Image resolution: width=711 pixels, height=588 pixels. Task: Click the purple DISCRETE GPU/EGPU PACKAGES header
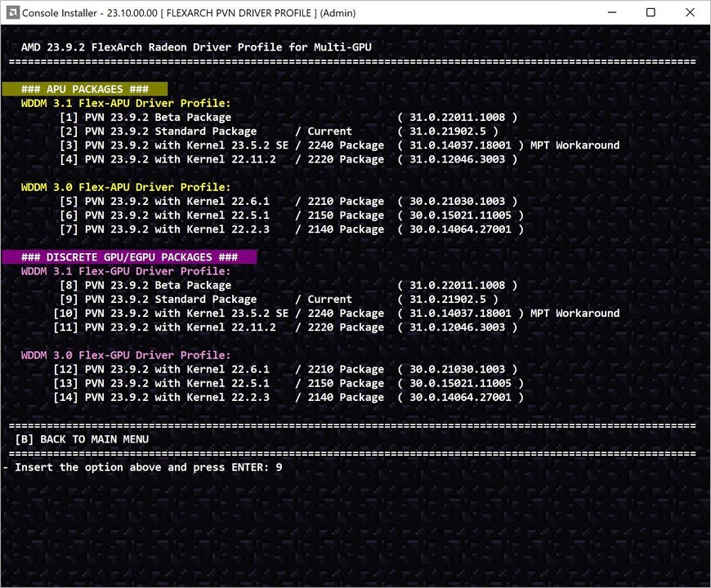[x=129, y=257]
